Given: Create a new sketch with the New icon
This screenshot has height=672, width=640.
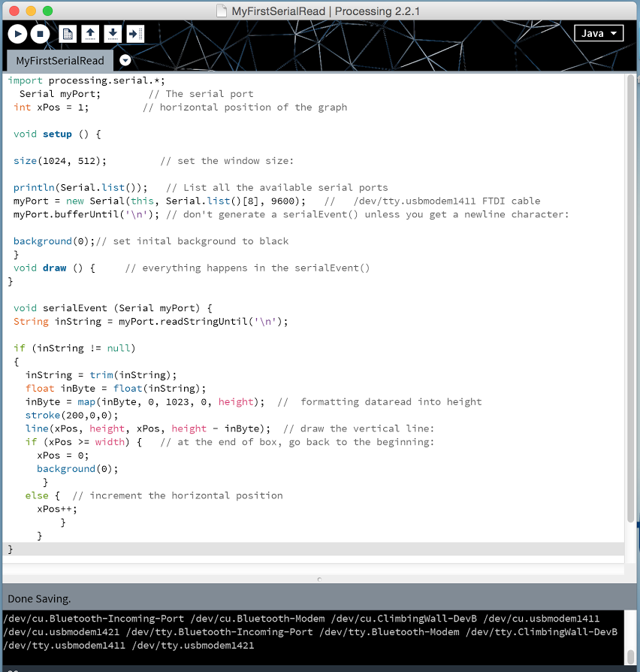Looking at the screenshot, I should pyautogui.click(x=68, y=34).
